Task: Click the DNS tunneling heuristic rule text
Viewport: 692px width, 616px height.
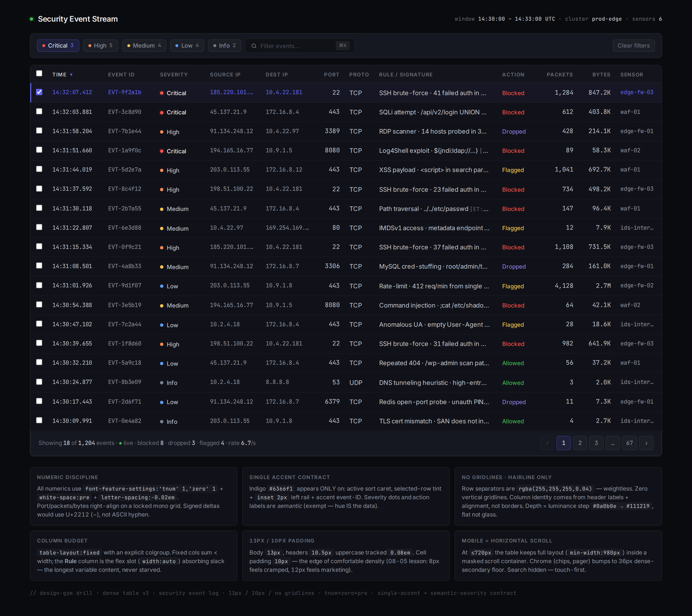Action: pos(433,382)
